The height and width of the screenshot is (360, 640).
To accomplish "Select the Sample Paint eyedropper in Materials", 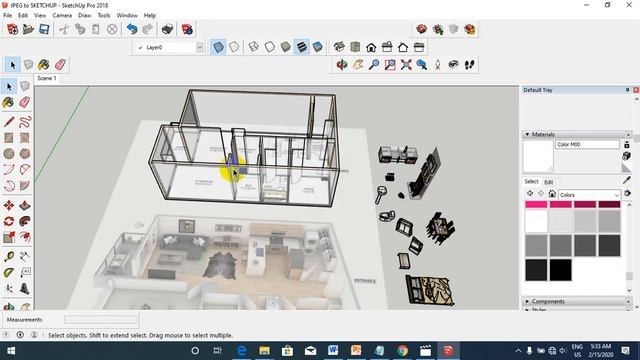I will [627, 180].
